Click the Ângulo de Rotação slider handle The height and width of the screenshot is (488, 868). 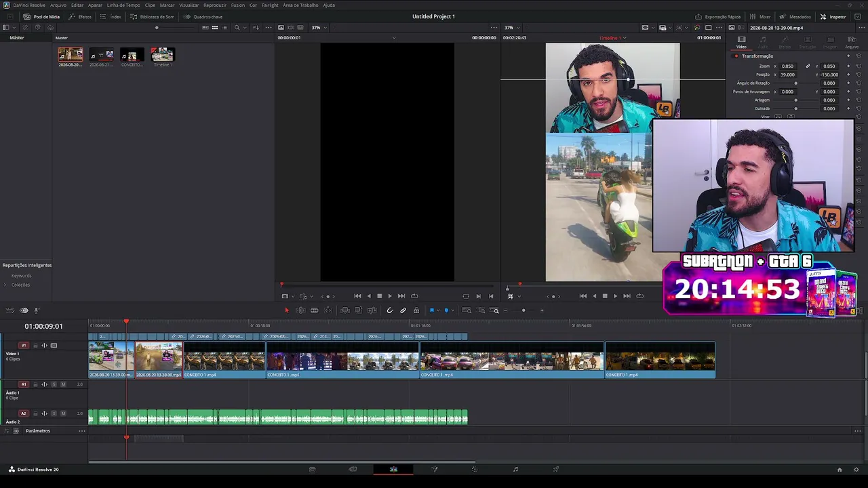[x=796, y=83]
